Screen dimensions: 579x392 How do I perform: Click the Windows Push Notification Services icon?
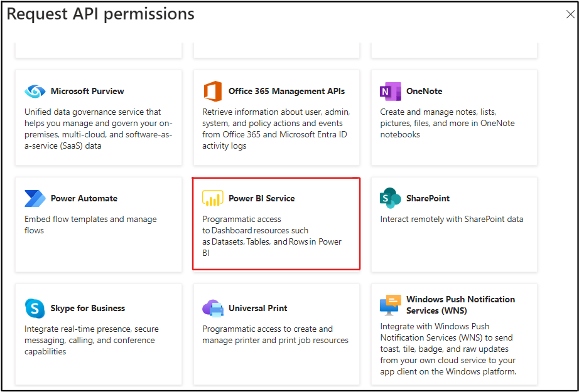coord(390,304)
